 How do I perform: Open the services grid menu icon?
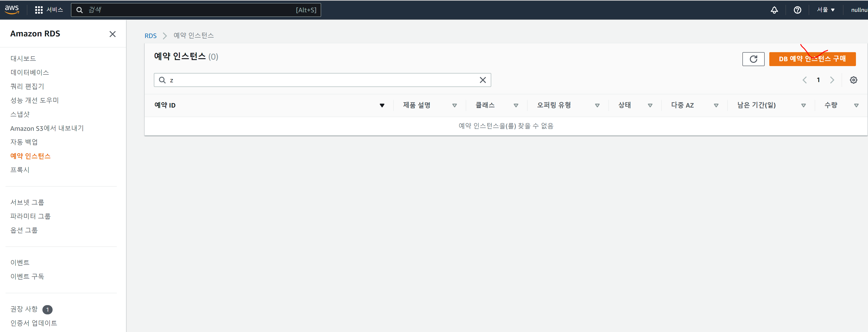tap(39, 10)
